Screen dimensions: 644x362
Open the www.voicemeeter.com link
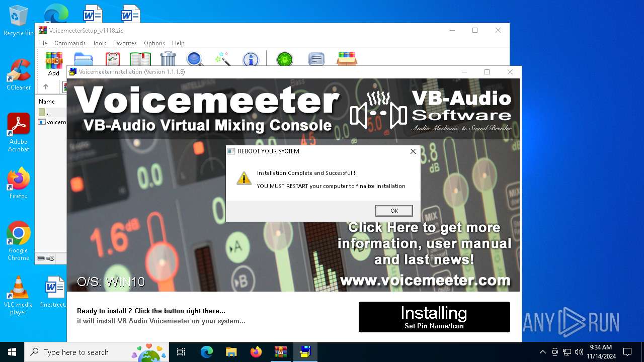click(425, 280)
